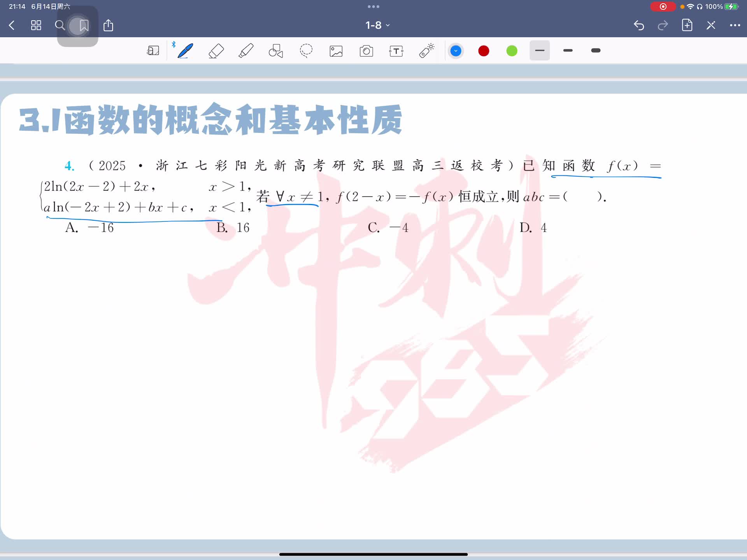747x560 pixels.
Task: Toggle the zoom window tool
Action: click(153, 51)
